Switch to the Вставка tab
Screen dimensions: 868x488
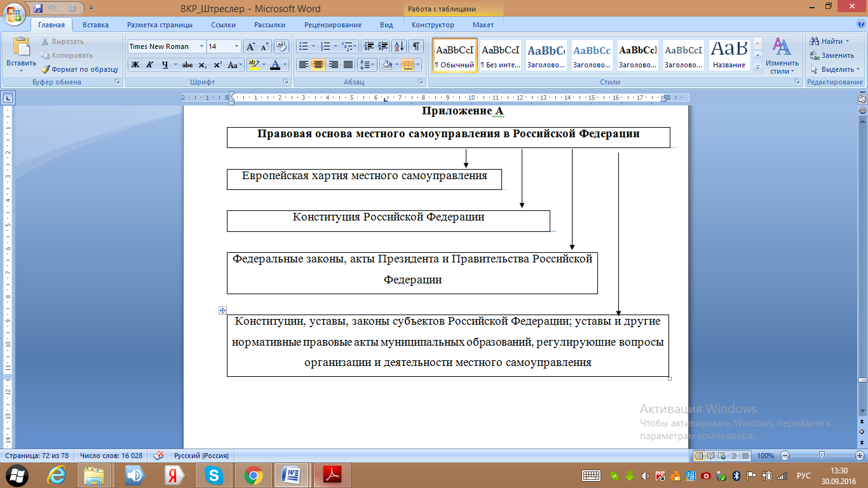pyautogui.click(x=95, y=25)
